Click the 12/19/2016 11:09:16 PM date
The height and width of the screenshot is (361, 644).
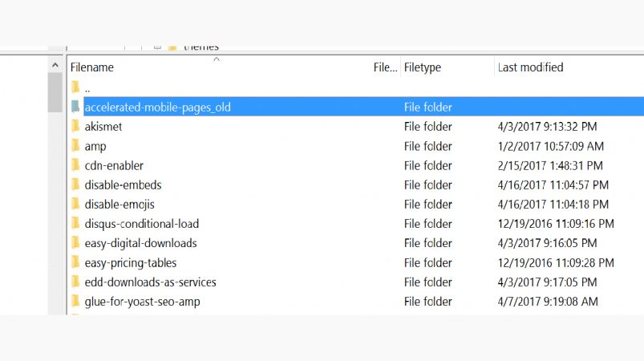tap(556, 224)
